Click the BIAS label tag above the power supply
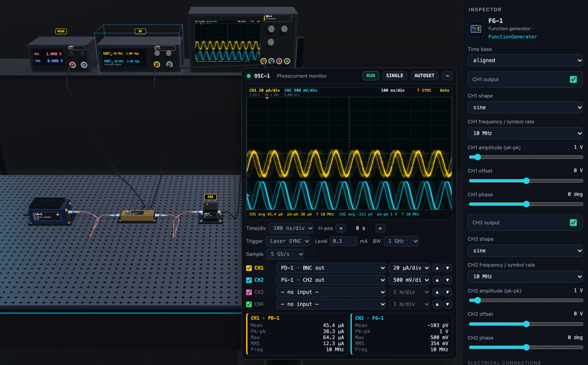The width and height of the screenshot is (588, 365). [61, 31]
